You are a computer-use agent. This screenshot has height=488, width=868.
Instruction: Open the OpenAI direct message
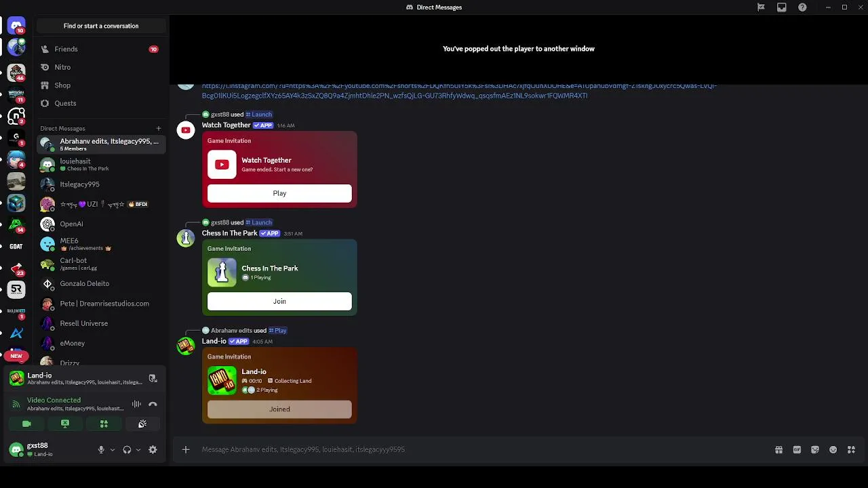point(101,224)
